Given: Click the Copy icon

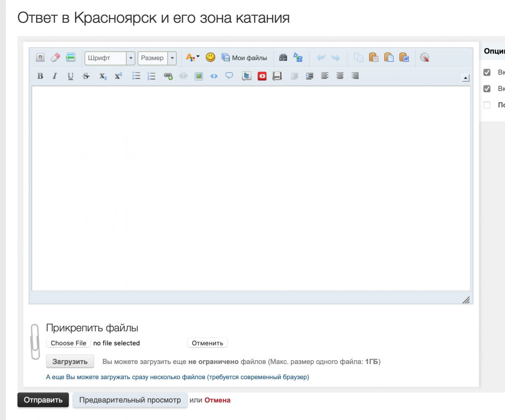Looking at the screenshot, I should pyautogui.click(x=358, y=58).
